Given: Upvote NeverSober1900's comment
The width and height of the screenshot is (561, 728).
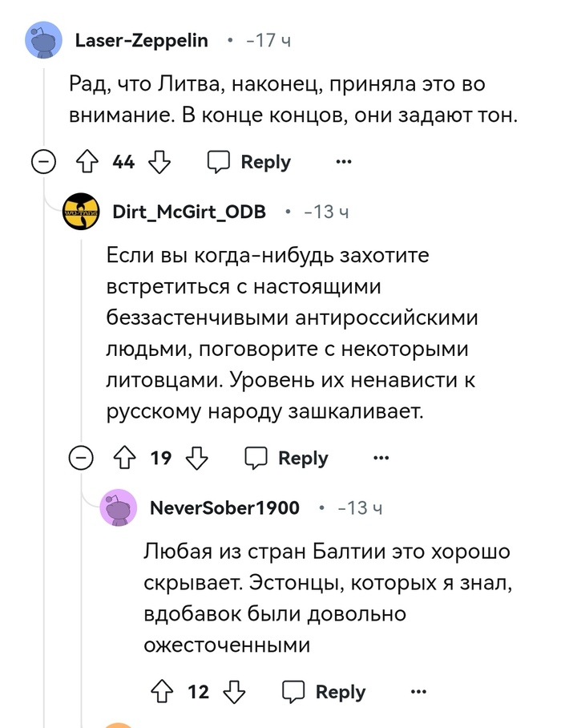Looking at the screenshot, I should tap(161, 692).
